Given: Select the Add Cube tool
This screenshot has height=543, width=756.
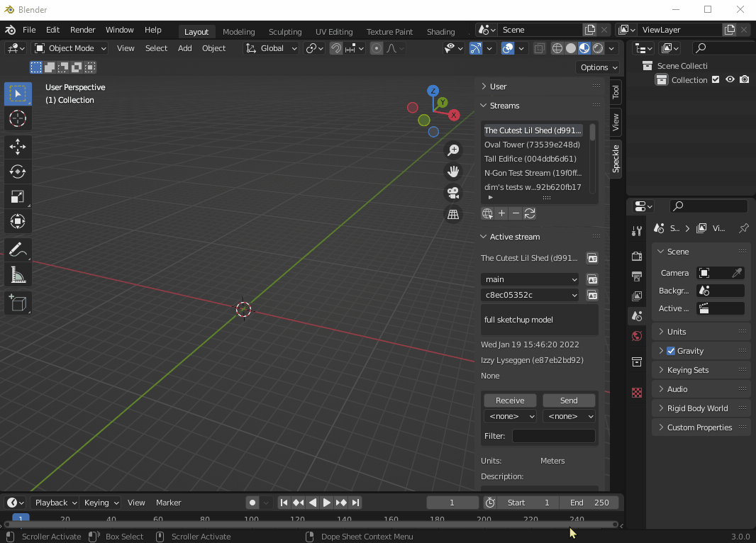Looking at the screenshot, I should tap(18, 303).
